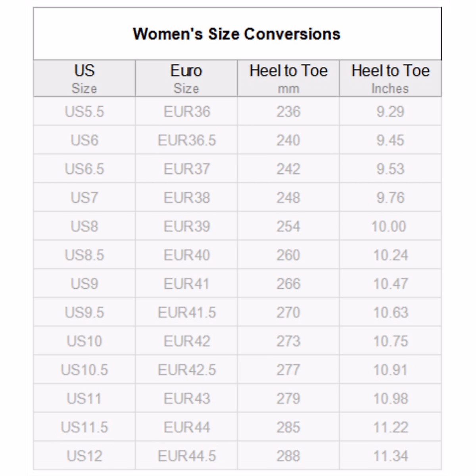Select the US5.5 size cell
476x476 pixels.
[x=84, y=111]
